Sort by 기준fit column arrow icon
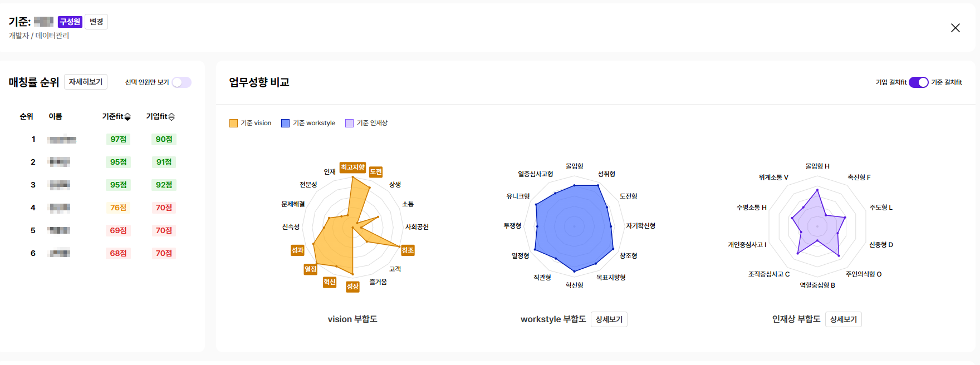 pos(128,117)
